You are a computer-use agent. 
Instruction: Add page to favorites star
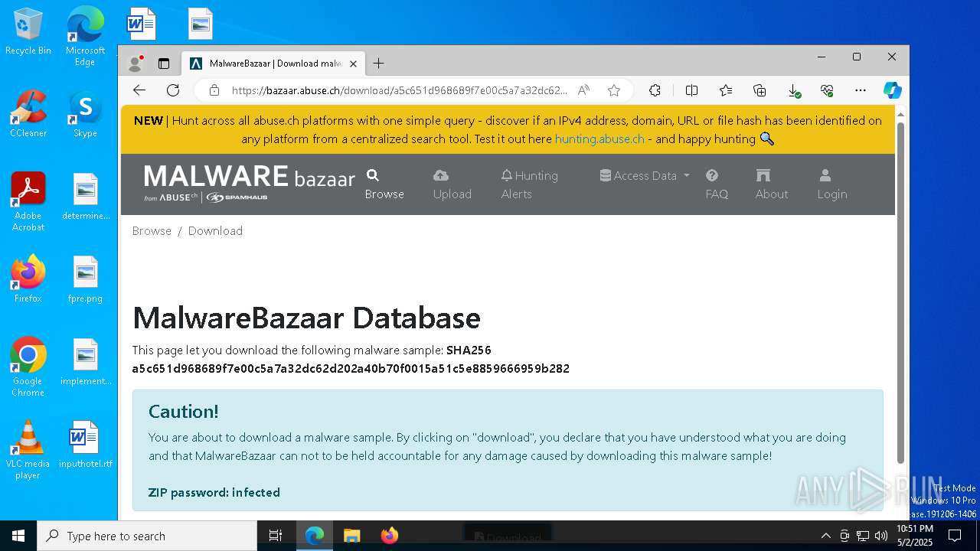pyautogui.click(x=614, y=90)
